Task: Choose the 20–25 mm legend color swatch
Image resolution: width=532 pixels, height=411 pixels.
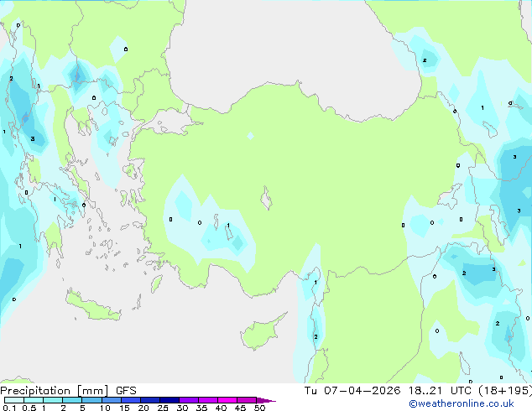Action: tap(149, 400)
